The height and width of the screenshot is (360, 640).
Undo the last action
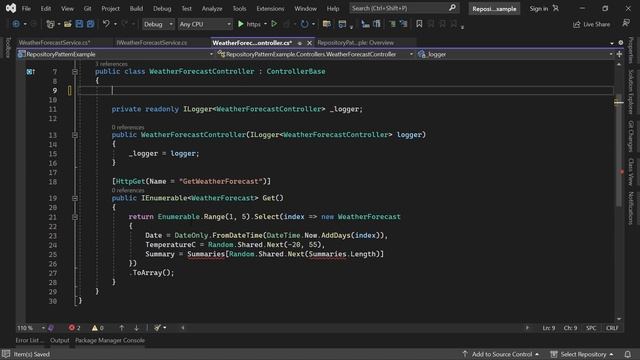coord(106,24)
